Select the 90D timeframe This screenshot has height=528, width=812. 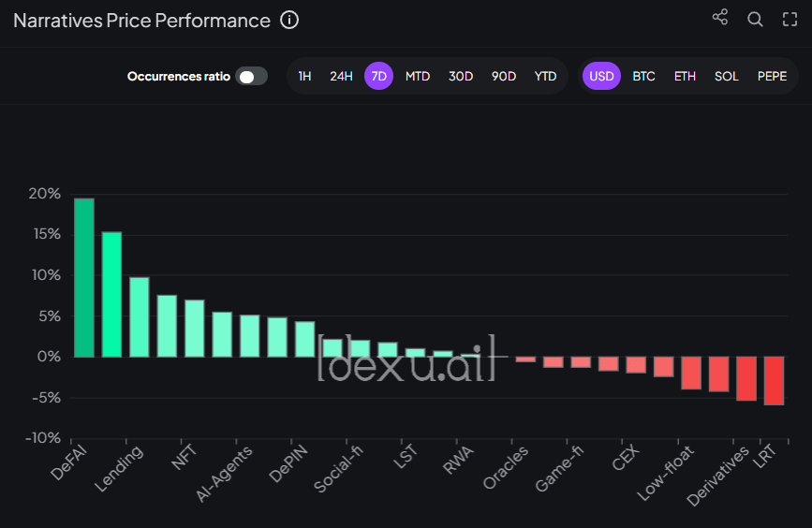click(504, 76)
